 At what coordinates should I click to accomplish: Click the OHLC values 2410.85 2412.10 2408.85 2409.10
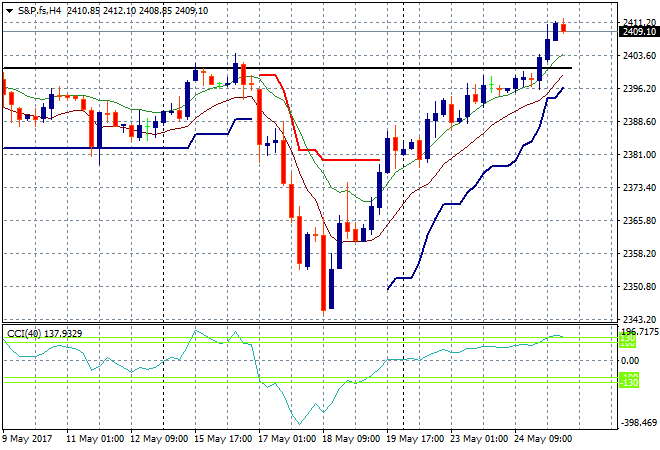(x=137, y=11)
